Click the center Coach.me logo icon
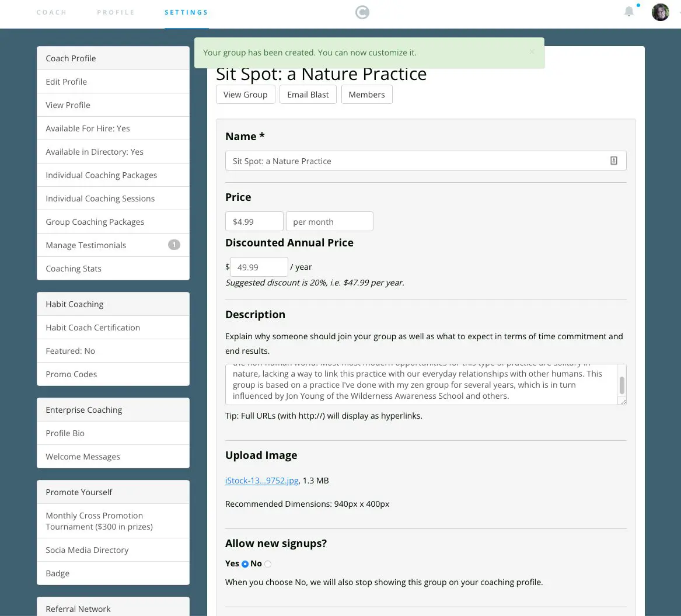This screenshot has width=681, height=616. coord(362,12)
